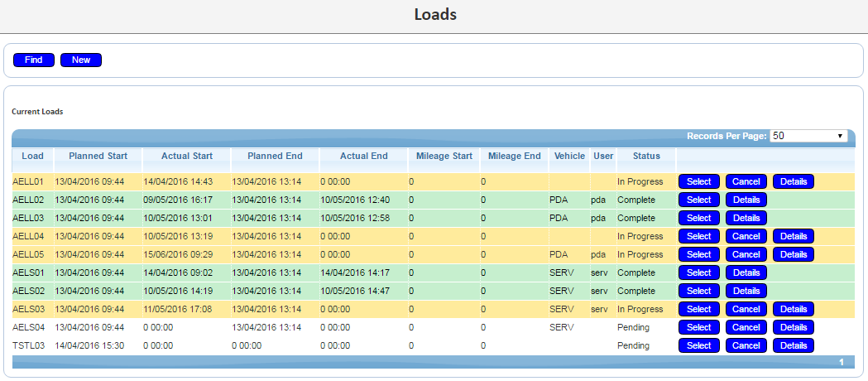868x381 pixels.
Task: Sort by Mileage Start column header
Action: (x=444, y=157)
